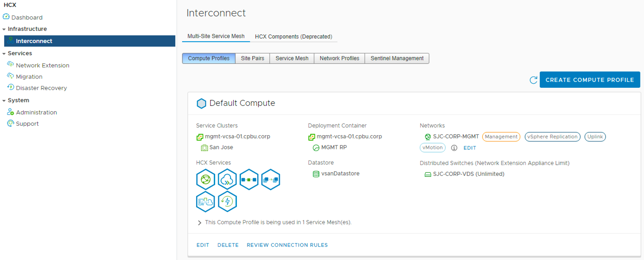Click SJC-CORP-MGMT network name
Image resolution: width=644 pixels, height=260 pixels.
(456, 137)
